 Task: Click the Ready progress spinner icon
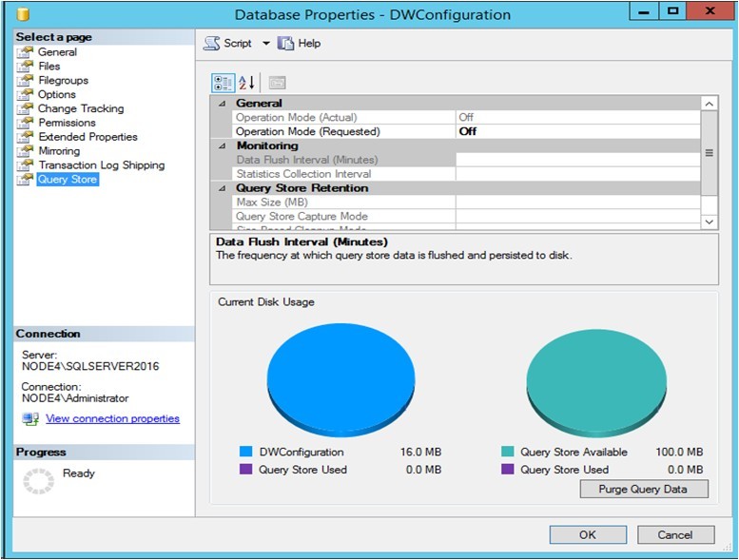(39, 481)
